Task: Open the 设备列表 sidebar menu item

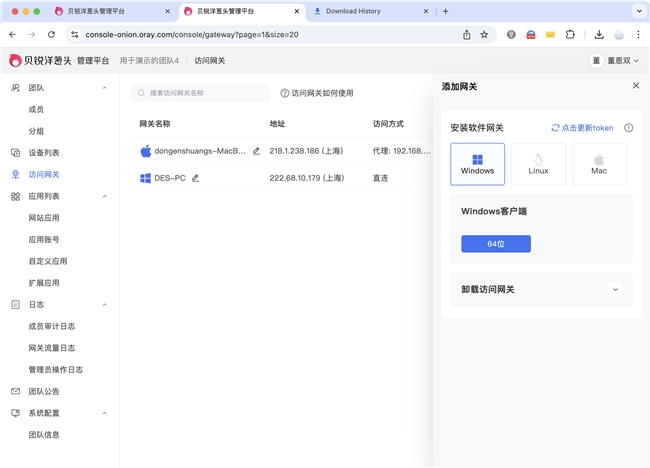Action: [44, 153]
